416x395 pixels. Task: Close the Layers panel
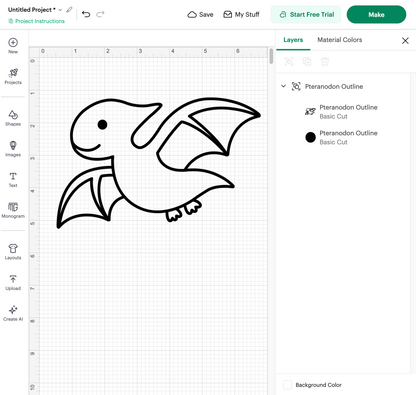pos(405,41)
